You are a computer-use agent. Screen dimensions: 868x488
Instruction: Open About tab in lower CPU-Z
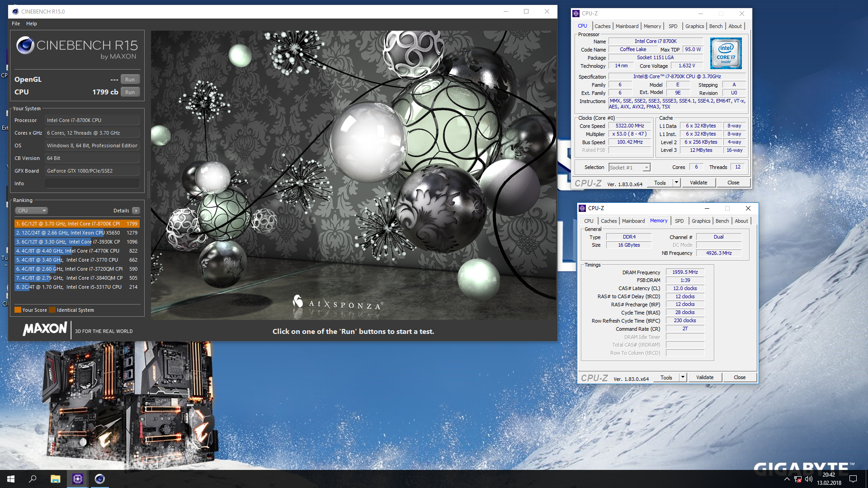point(741,221)
